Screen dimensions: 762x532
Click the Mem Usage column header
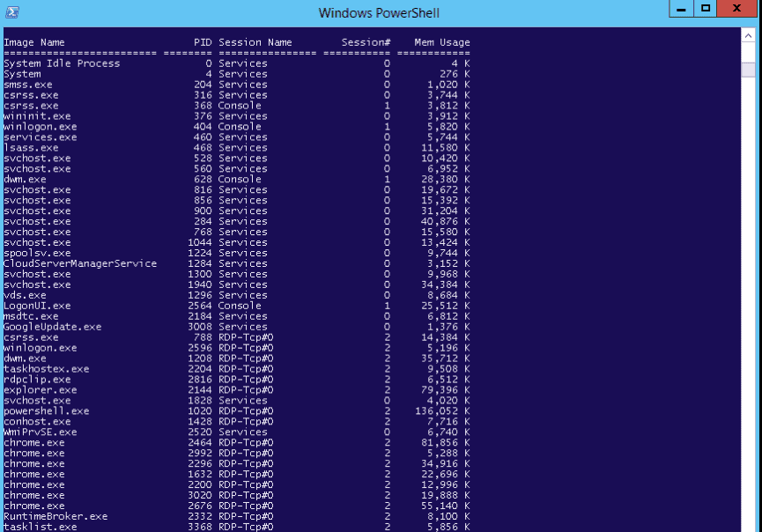pyautogui.click(x=441, y=42)
